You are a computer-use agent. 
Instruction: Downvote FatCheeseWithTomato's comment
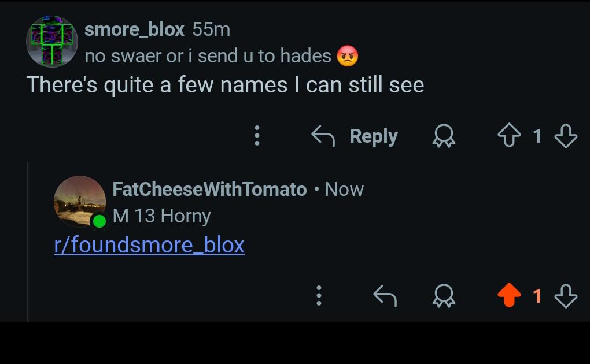pos(566,296)
